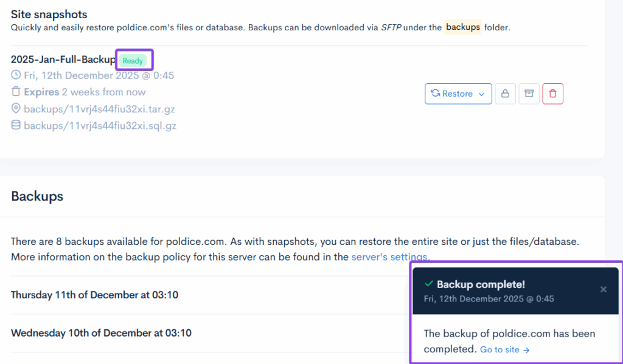Expand the Restore dropdown chevron
Image resolution: width=623 pixels, height=364 pixels.
[x=482, y=94]
